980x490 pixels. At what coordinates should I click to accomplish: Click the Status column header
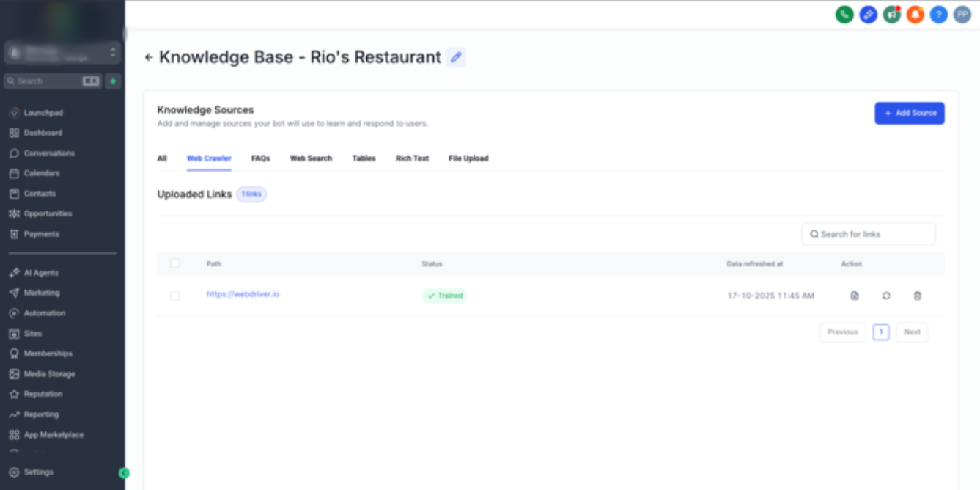pyautogui.click(x=432, y=263)
